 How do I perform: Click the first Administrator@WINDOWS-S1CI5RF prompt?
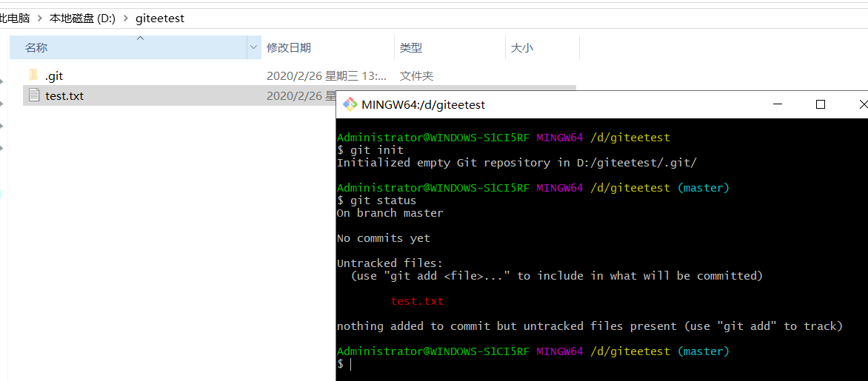click(433, 137)
